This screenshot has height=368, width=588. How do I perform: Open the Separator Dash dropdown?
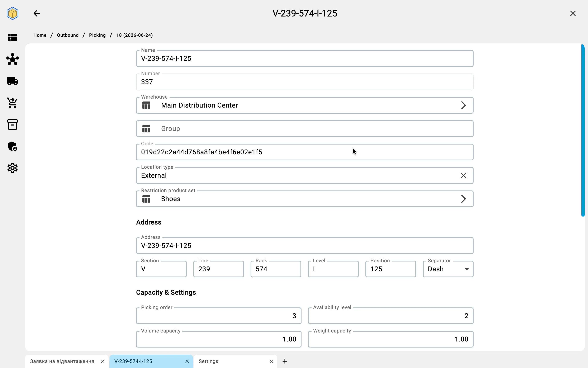(x=448, y=269)
